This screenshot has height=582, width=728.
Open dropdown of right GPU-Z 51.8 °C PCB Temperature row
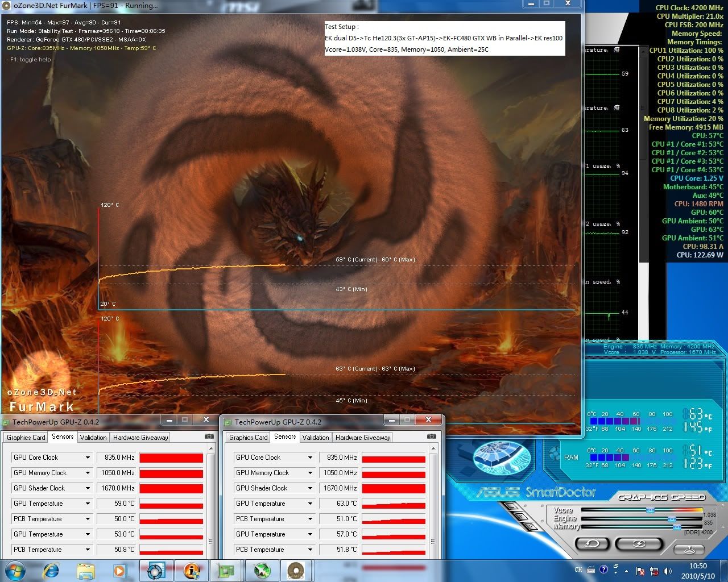pos(310,550)
